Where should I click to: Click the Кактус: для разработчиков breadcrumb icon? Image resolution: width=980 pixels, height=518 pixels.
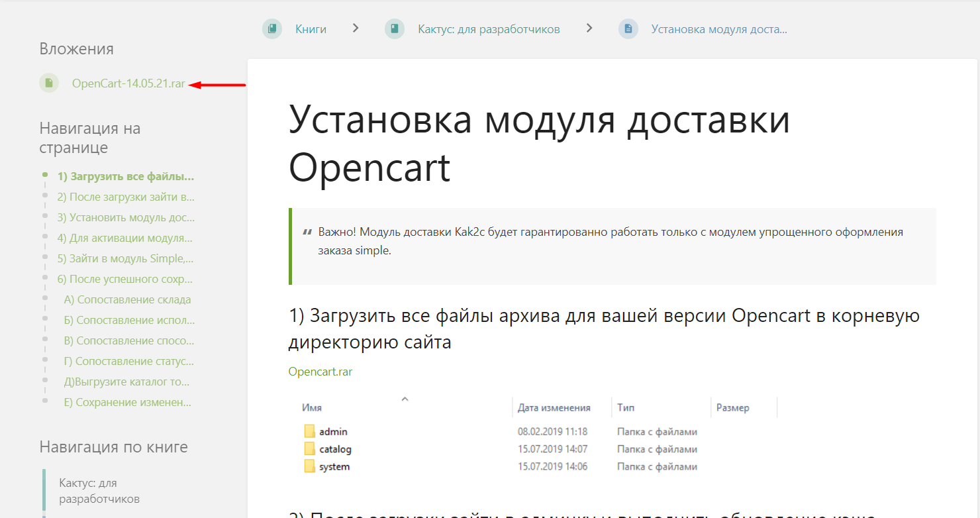pyautogui.click(x=395, y=29)
